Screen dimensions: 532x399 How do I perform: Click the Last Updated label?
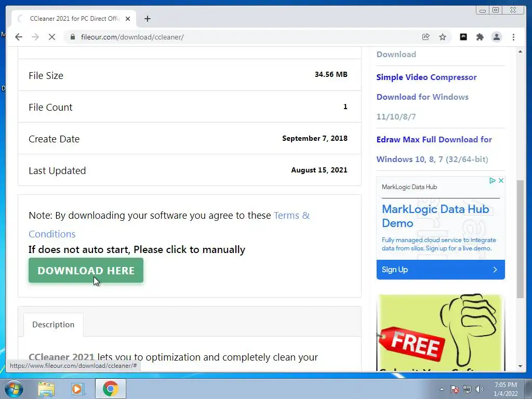(x=57, y=170)
